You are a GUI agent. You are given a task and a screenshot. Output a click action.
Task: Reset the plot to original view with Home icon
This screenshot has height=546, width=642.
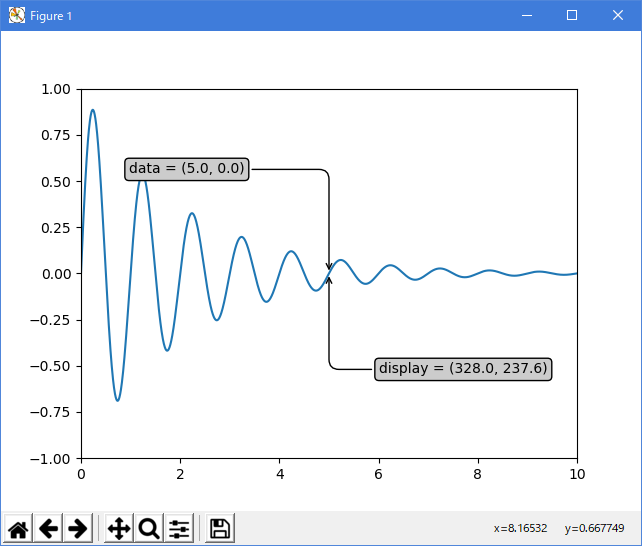click(x=18, y=528)
